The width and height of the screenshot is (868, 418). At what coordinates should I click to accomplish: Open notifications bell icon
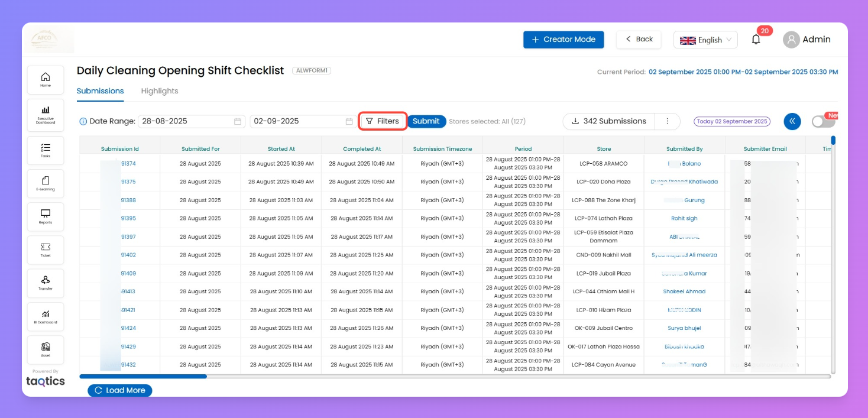756,40
